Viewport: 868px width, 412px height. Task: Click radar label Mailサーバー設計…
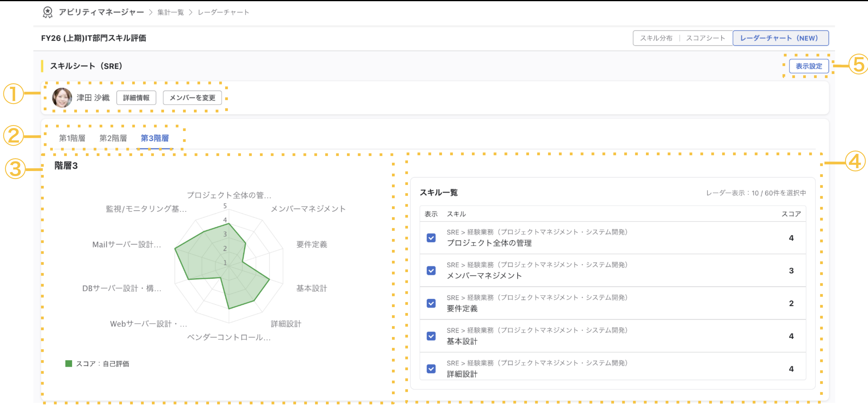click(x=127, y=244)
